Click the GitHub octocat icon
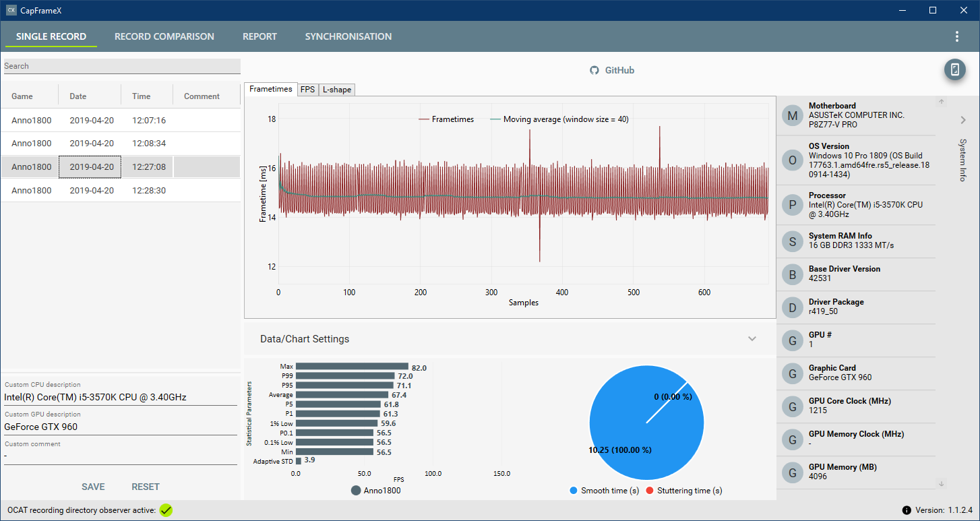This screenshot has height=521, width=980. click(x=594, y=70)
